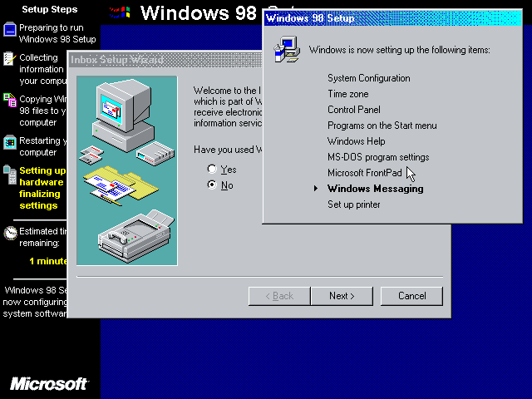Click the Windows 98 heading text
The width and height of the screenshot is (532, 399).
[199, 13]
